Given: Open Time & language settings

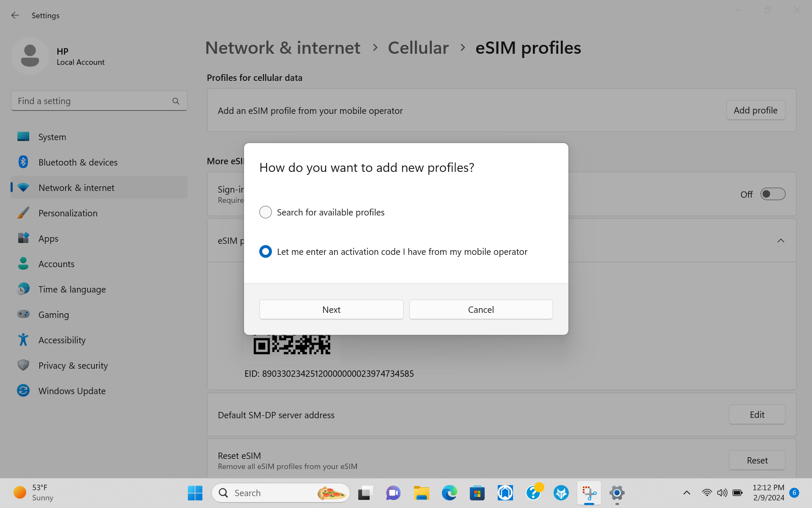Looking at the screenshot, I should [99, 289].
